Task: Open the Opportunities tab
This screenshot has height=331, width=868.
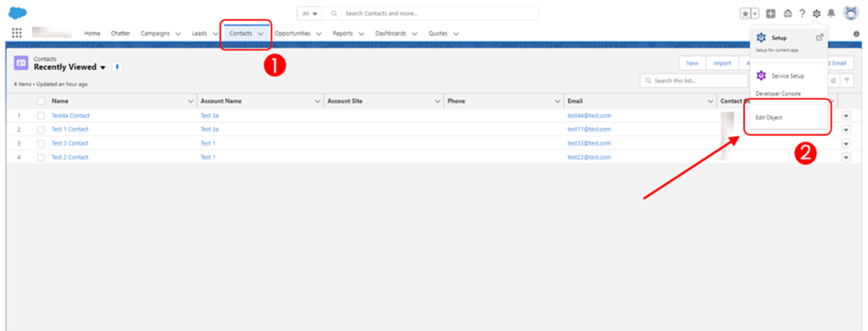Action: point(292,34)
